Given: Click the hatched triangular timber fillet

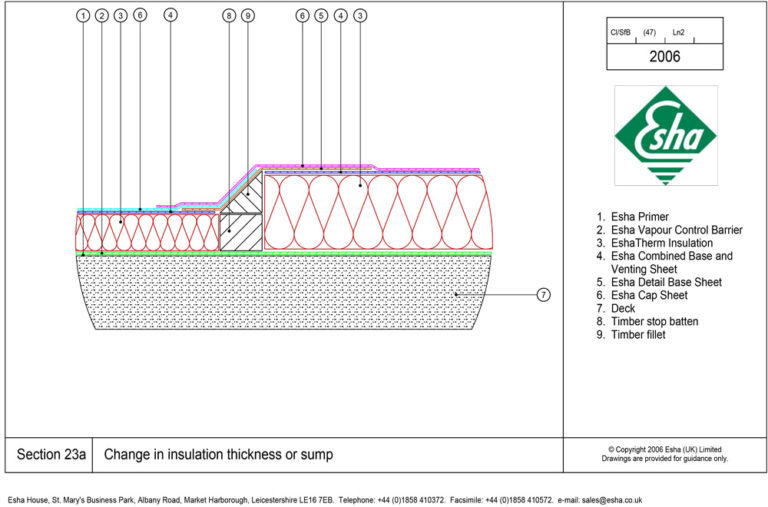Looking at the screenshot, I should pos(247,196).
